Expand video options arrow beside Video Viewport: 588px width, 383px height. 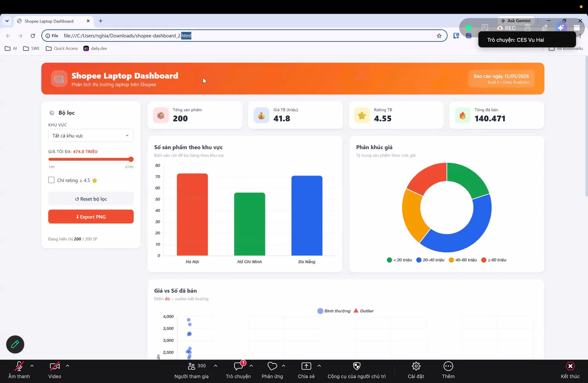point(67,366)
